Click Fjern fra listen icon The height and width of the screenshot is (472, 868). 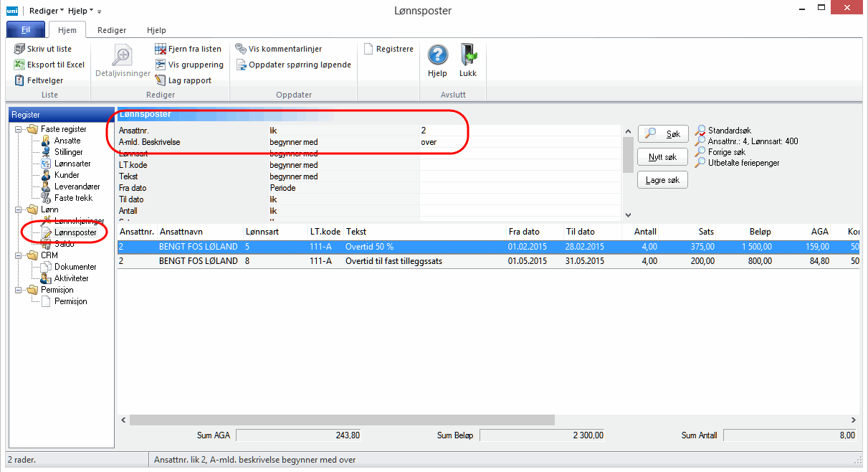pos(161,49)
